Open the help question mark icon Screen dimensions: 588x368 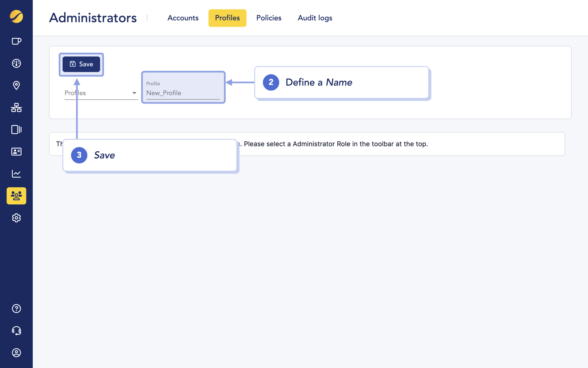click(16, 309)
